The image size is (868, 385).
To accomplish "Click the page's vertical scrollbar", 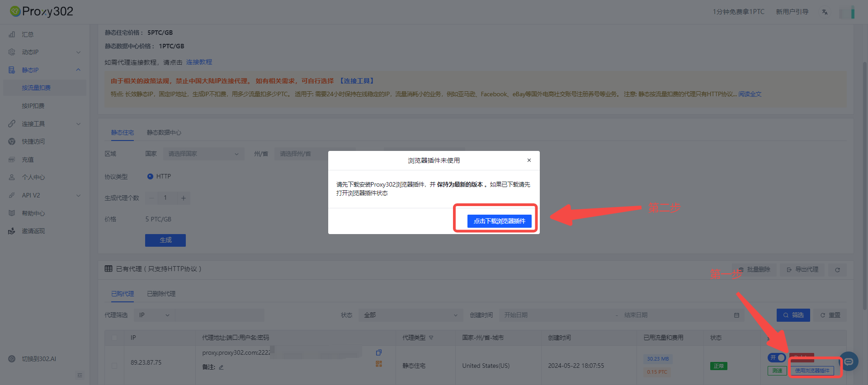I will 865,185.
